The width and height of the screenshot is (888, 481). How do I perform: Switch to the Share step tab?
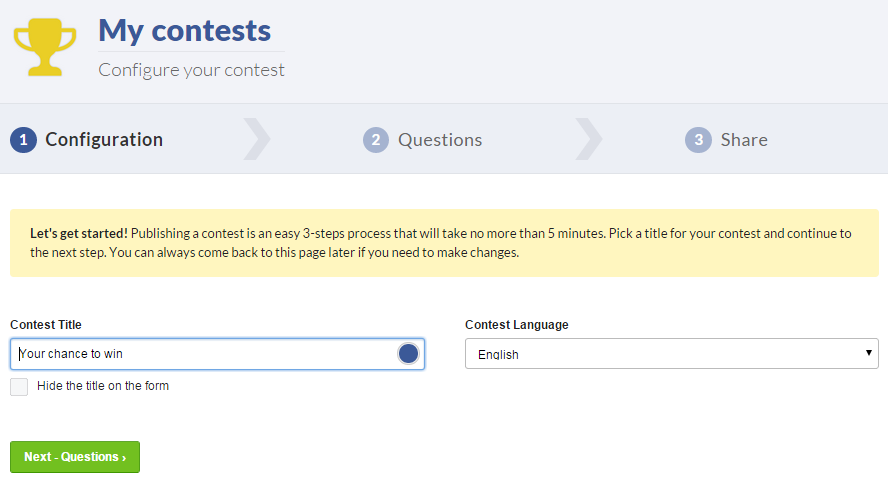727,140
